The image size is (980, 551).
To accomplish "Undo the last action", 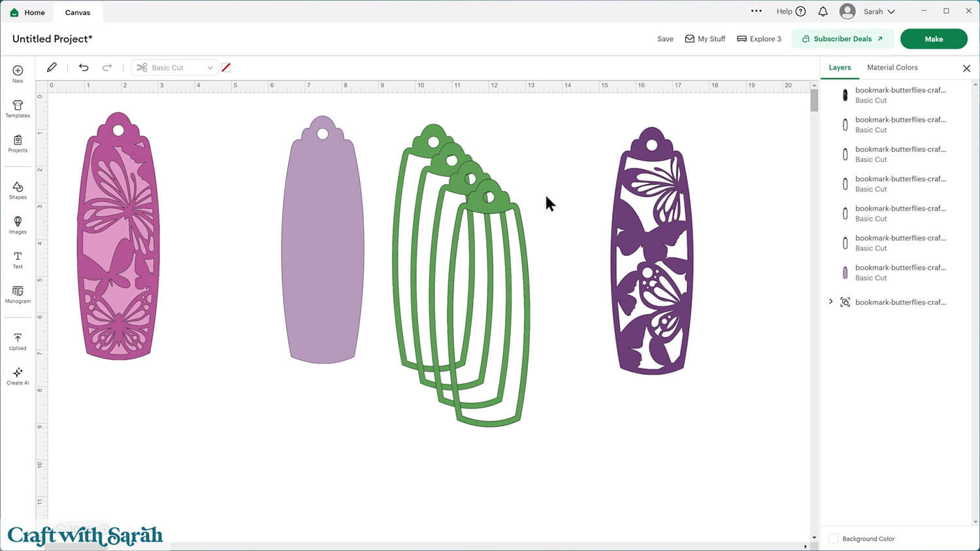I will click(84, 67).
